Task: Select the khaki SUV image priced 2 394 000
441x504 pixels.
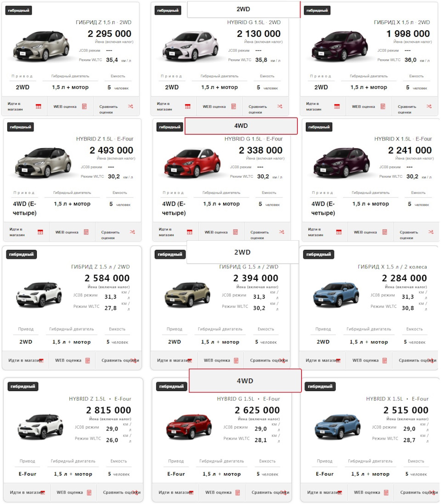Action: 188,294
